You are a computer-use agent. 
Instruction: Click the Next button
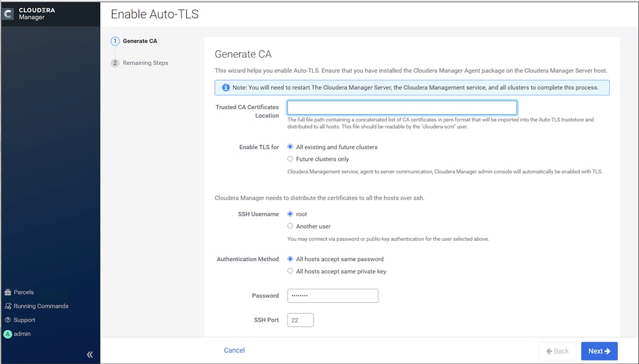click(x=600, y=351)
